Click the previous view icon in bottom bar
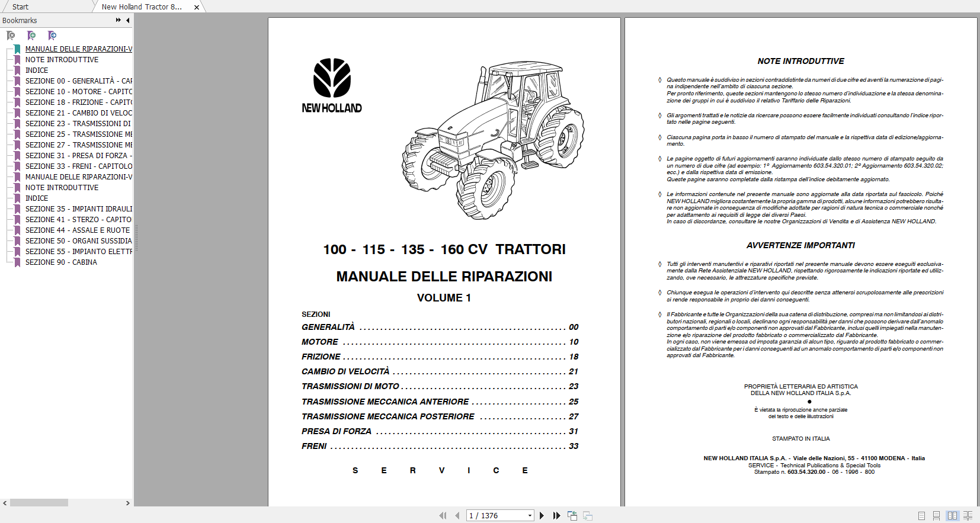This screenshot has height=523, width=980. point(572,516)
